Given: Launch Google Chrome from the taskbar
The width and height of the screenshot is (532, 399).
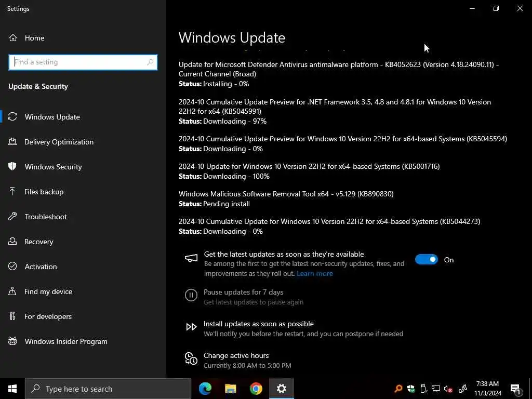Looking at the screenshot, I should (x=256, y=389).
